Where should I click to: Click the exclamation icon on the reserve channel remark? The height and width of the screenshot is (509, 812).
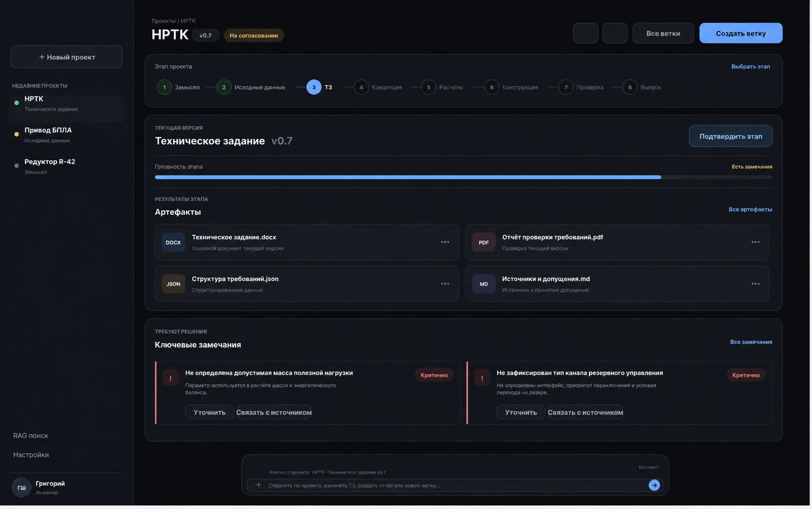[482, 378]
